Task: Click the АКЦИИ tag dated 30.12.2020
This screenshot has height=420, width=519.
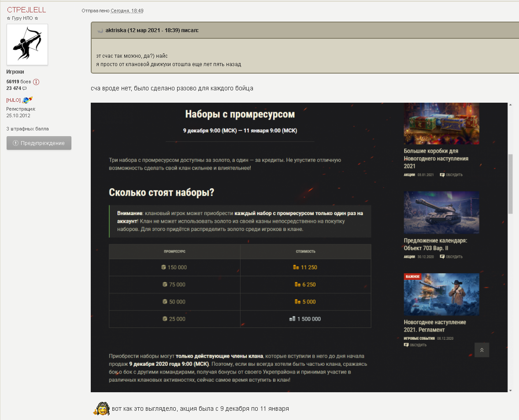Action: tap(409, 257)
